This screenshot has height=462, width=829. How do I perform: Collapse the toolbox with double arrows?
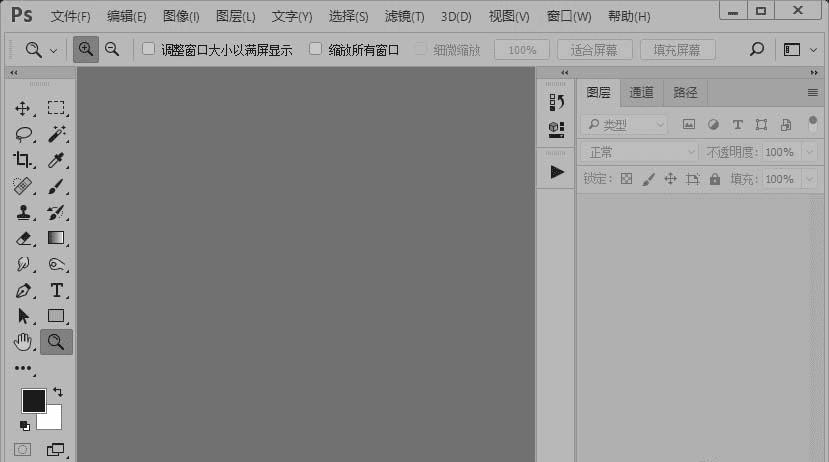pos(14,72)
